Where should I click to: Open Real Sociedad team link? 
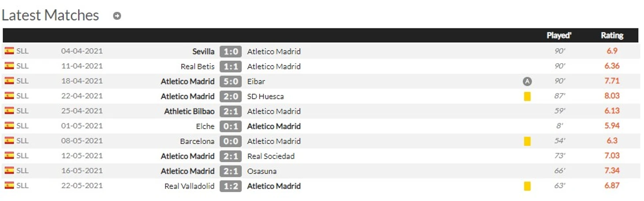271,156
